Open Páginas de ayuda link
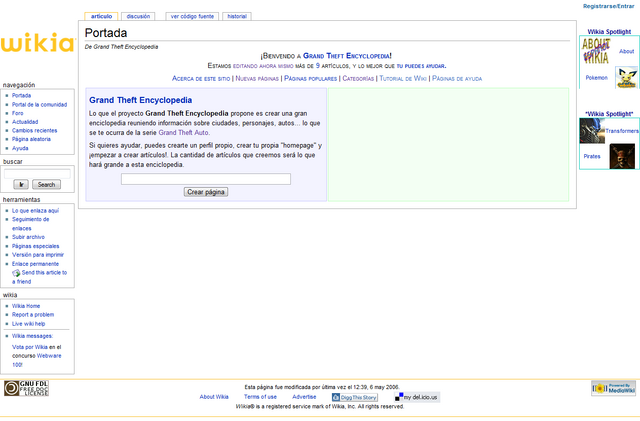This screenshot has height=421, width=640. point(457,78)
